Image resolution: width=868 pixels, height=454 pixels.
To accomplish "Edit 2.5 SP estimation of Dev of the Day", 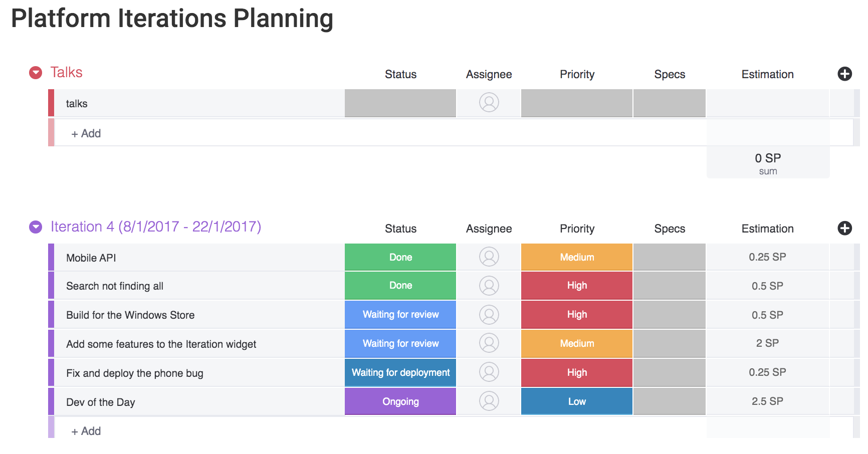I will pos(767,401).
